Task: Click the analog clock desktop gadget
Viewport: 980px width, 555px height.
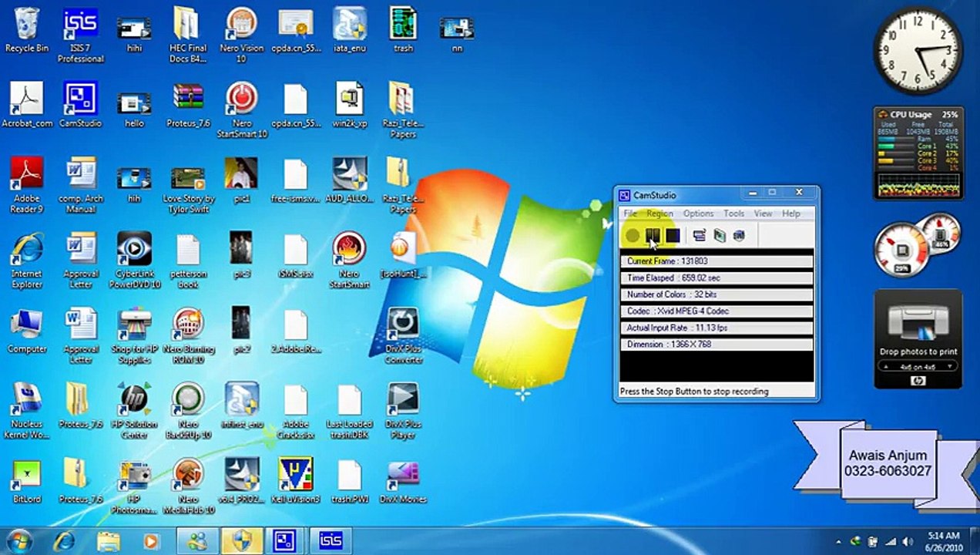Action: point(918,51)
